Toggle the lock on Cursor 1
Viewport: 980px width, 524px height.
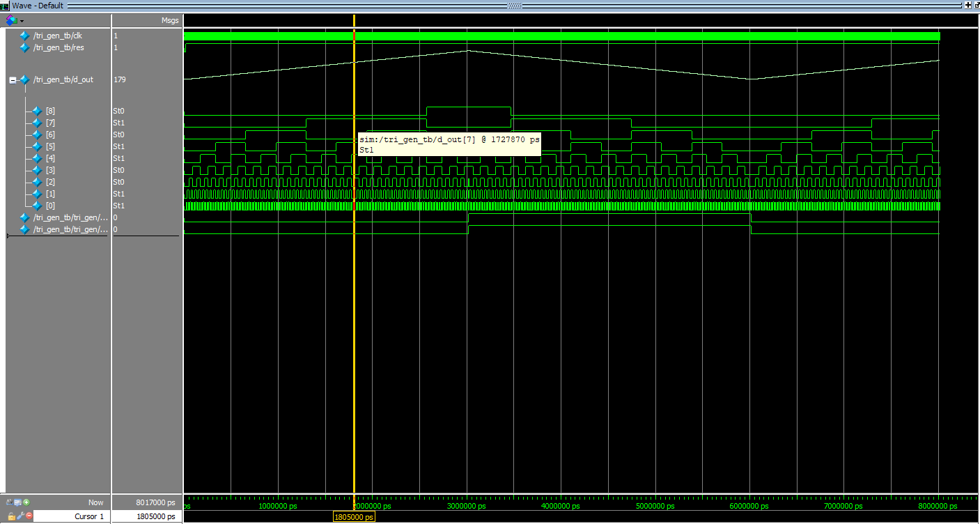point(11,516)
